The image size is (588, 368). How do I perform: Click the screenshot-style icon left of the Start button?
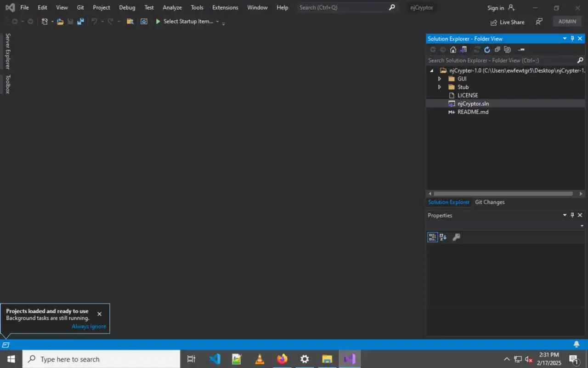tap(144, 22)
